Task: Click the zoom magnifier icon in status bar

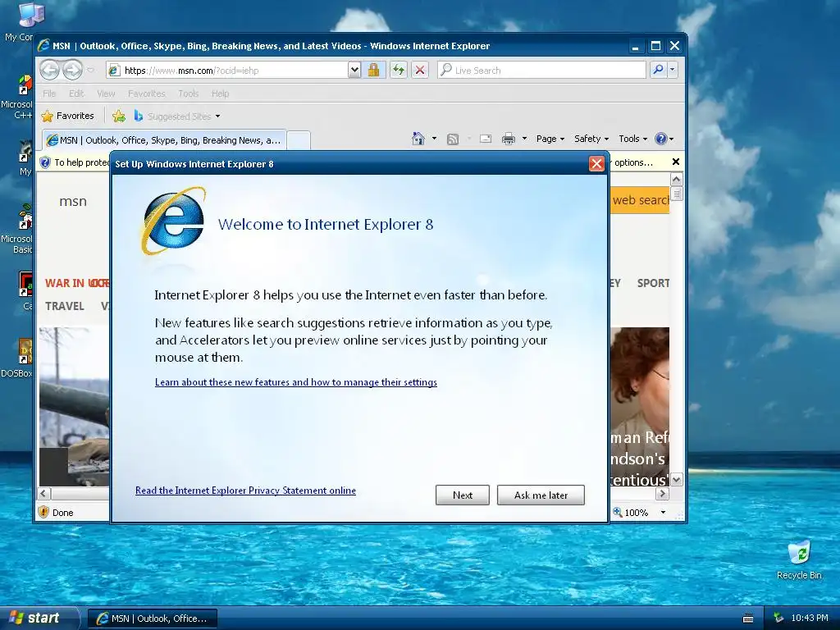Action: pyautogui.click(x=618, y=512)
